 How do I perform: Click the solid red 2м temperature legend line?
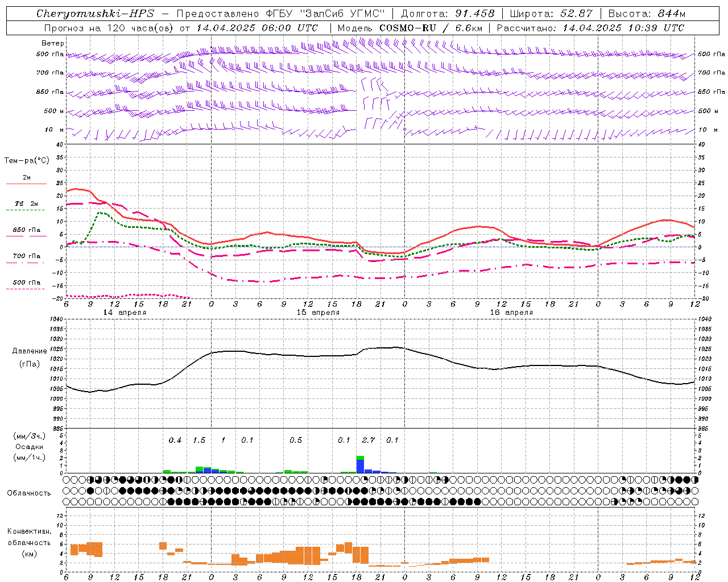pos(26,184)
